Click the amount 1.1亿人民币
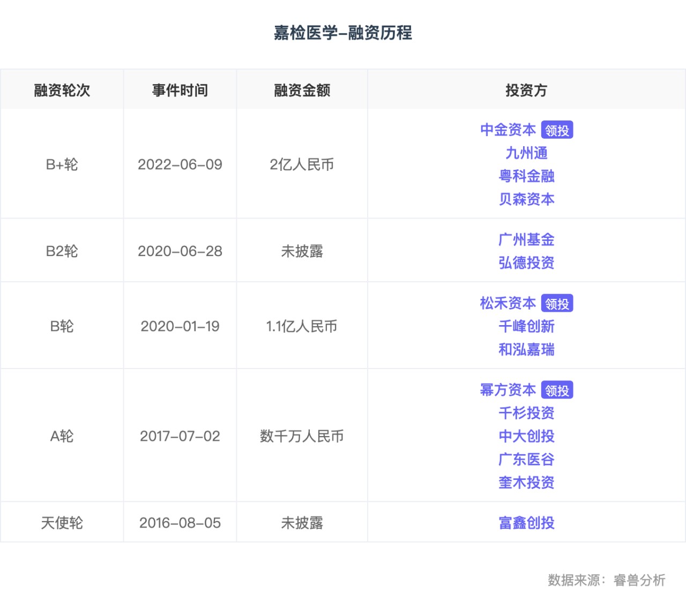The height and width of the screenshot is (616, 686). 302,326
